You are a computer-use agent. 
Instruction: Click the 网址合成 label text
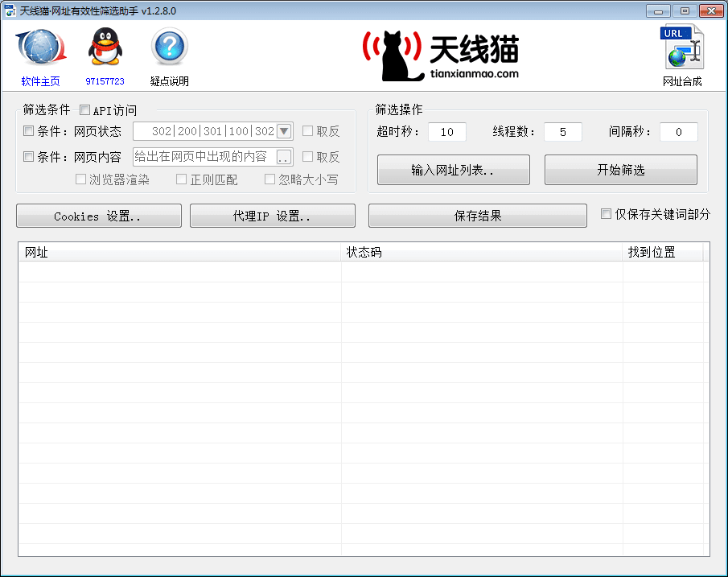pyautogui.click(x=682, y=81)
